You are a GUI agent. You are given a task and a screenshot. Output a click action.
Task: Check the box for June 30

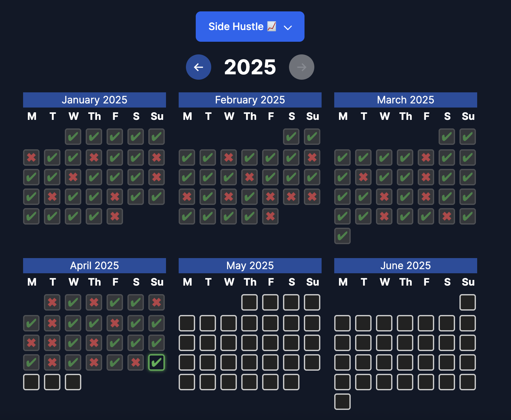click(x=342, y=402)
